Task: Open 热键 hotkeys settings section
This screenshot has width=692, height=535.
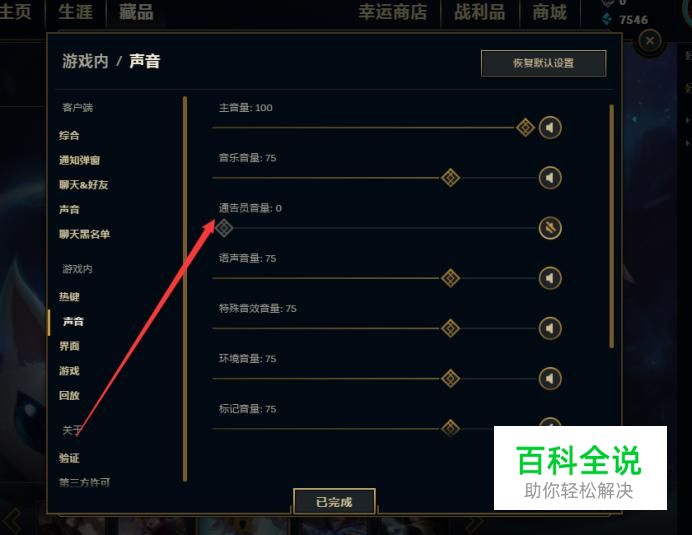Action: (x=69, y=297)
